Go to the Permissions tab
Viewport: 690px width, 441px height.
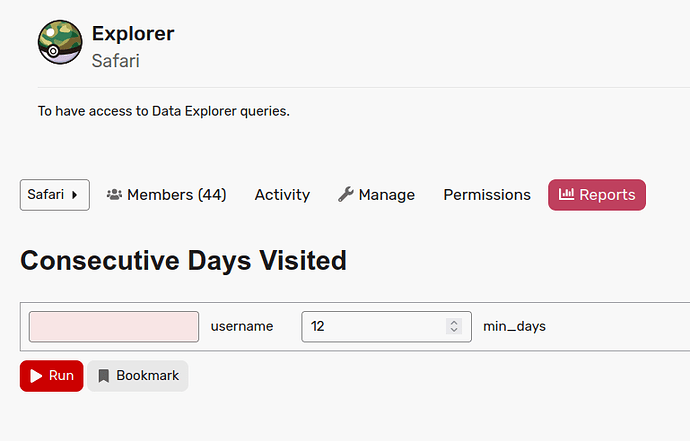487,195
